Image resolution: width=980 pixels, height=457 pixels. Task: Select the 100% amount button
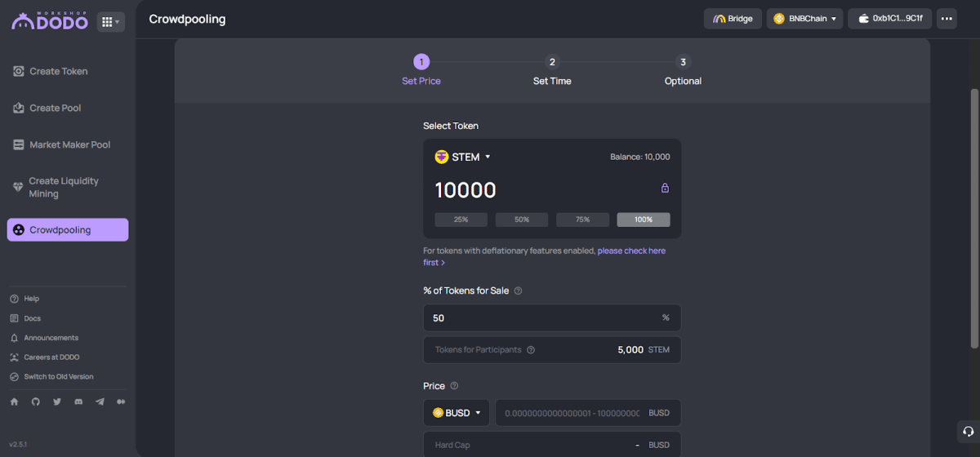tap(644, 220)
